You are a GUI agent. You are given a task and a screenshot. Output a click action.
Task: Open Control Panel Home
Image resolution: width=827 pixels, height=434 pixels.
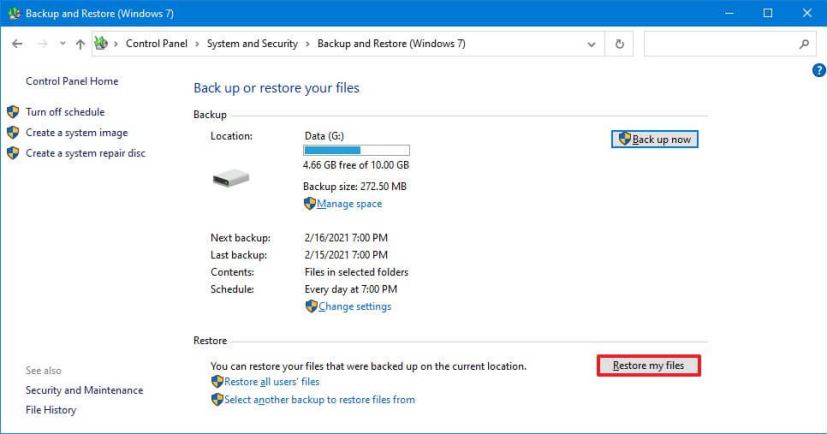point(72,81)
